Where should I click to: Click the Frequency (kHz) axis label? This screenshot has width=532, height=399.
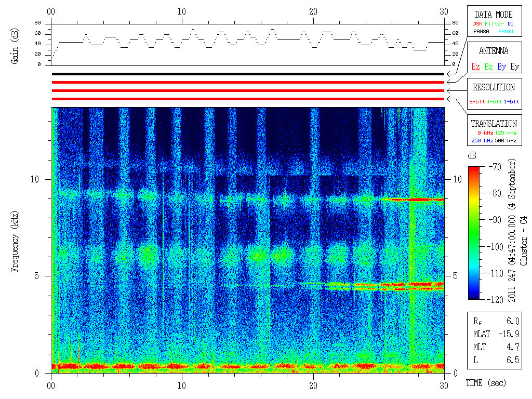[14, 242]
